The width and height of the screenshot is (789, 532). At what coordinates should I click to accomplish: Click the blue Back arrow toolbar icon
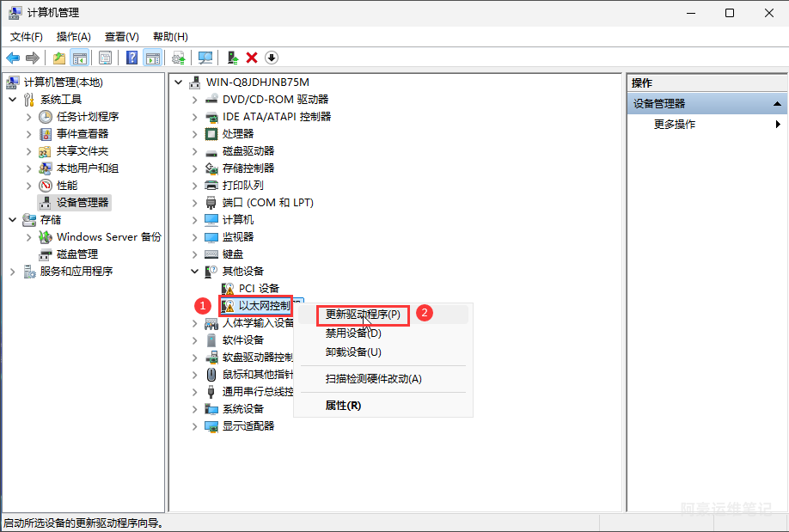coord(13,58)
